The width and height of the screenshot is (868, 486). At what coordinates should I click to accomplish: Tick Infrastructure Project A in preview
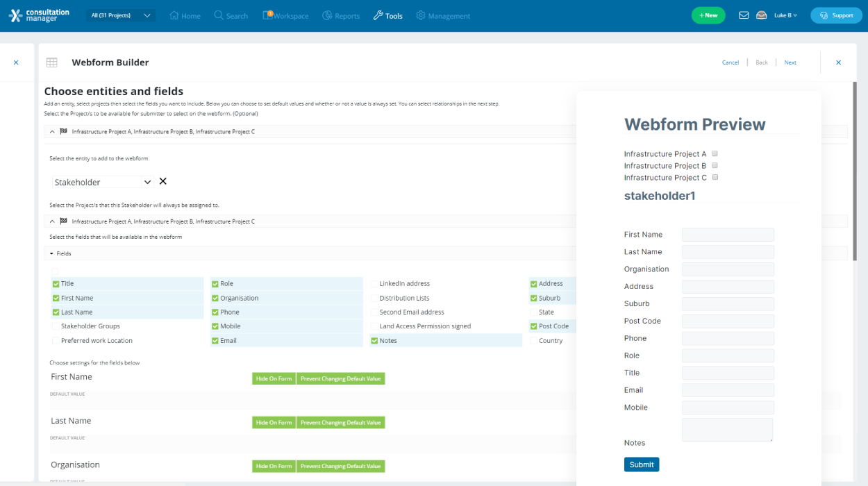pos(715,154)
